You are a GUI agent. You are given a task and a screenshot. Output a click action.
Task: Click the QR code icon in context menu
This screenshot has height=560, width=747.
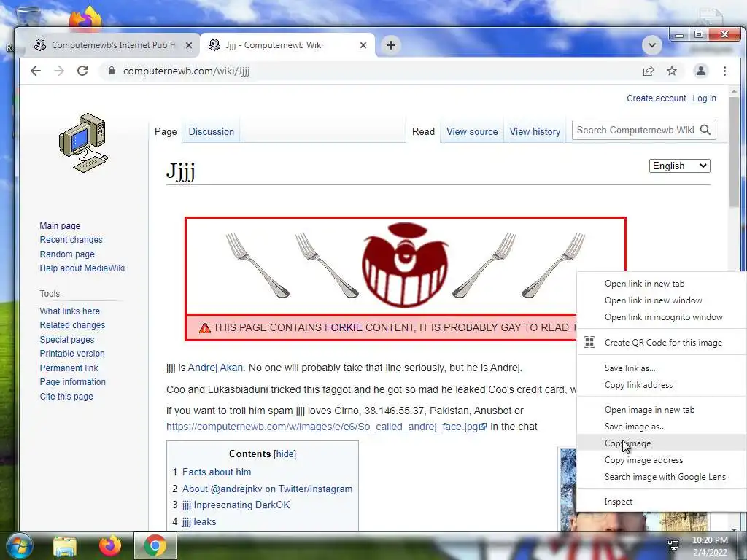[589, 342]
